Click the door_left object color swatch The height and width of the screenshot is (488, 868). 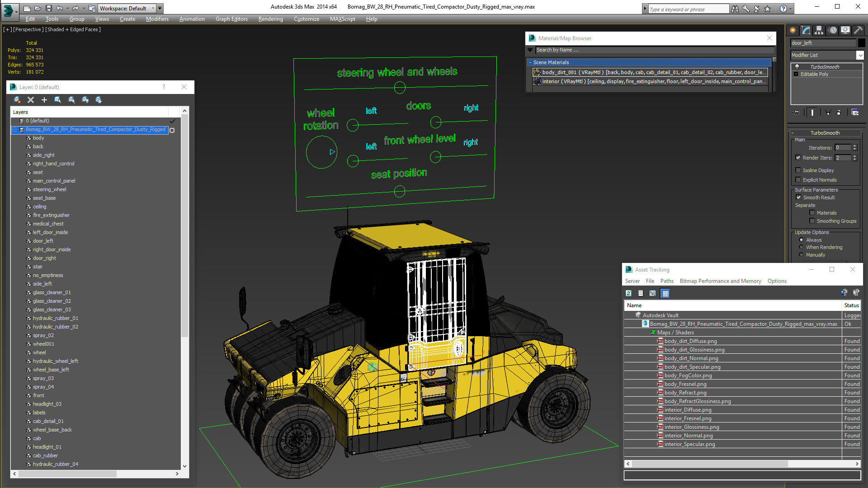[862, 43]
